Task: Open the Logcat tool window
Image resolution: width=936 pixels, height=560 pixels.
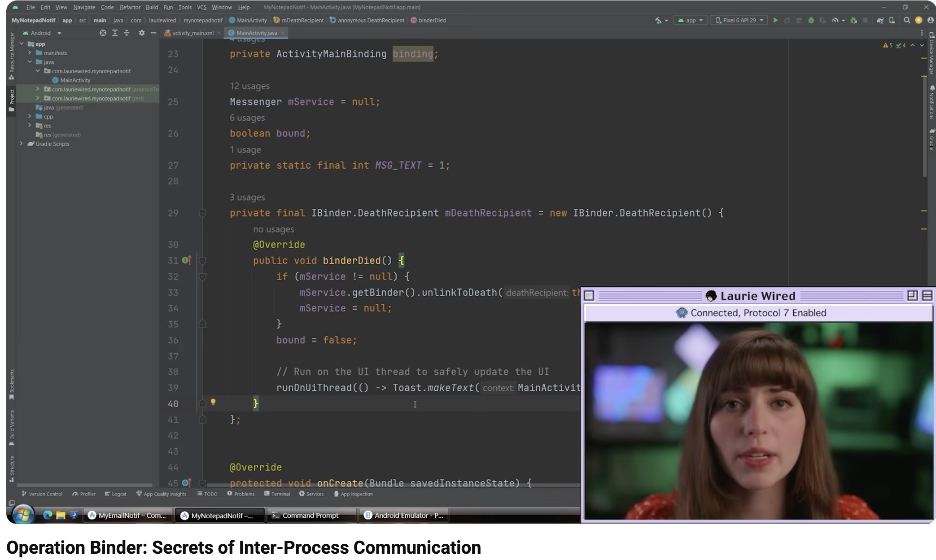Action: pos(115,494)
